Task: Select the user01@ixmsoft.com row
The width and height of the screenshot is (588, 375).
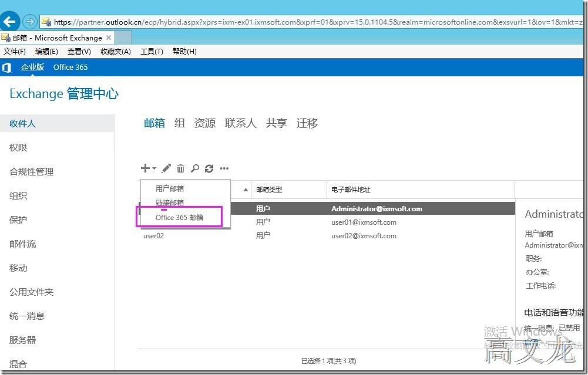Action: pyautogui.click(x=327, y=222)
